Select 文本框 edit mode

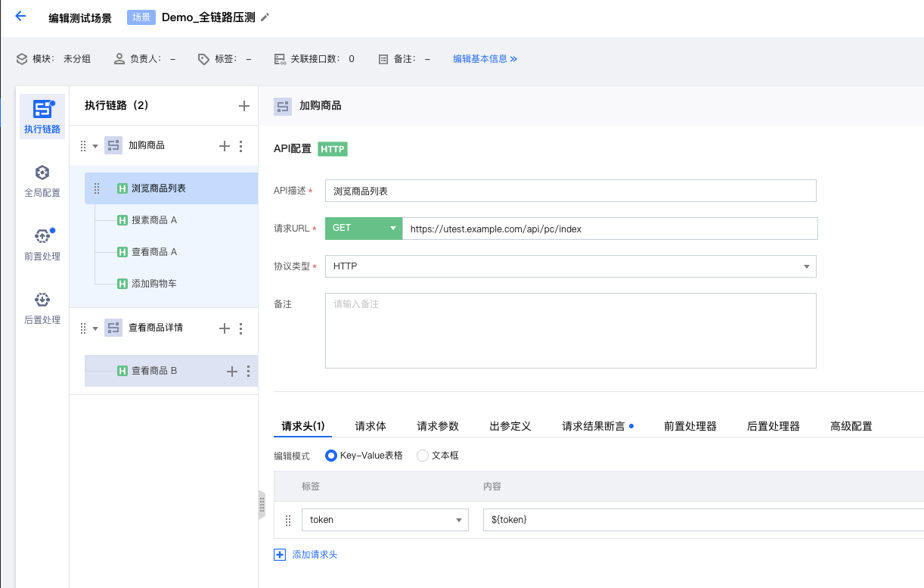423,456
